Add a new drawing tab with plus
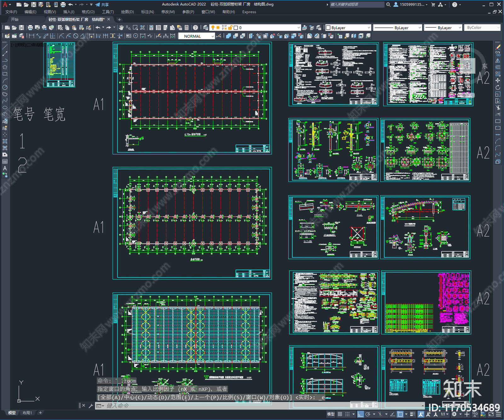This screenshot has width=504, height=420. 119,20
